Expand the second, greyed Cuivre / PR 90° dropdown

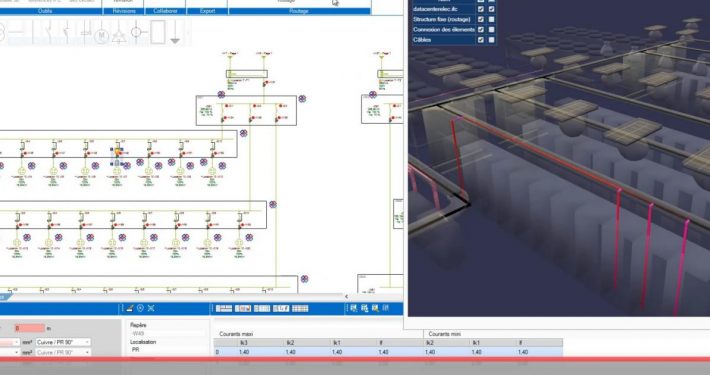(x=63, y=352)
